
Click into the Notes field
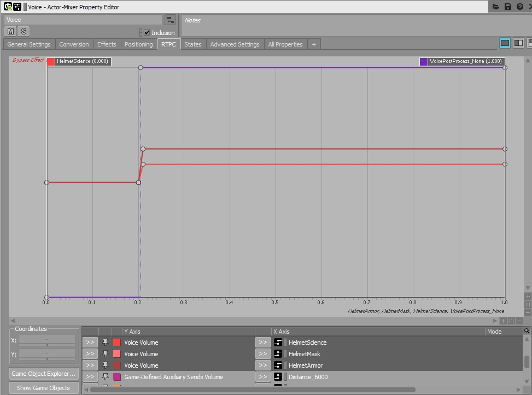coord(356,26)
